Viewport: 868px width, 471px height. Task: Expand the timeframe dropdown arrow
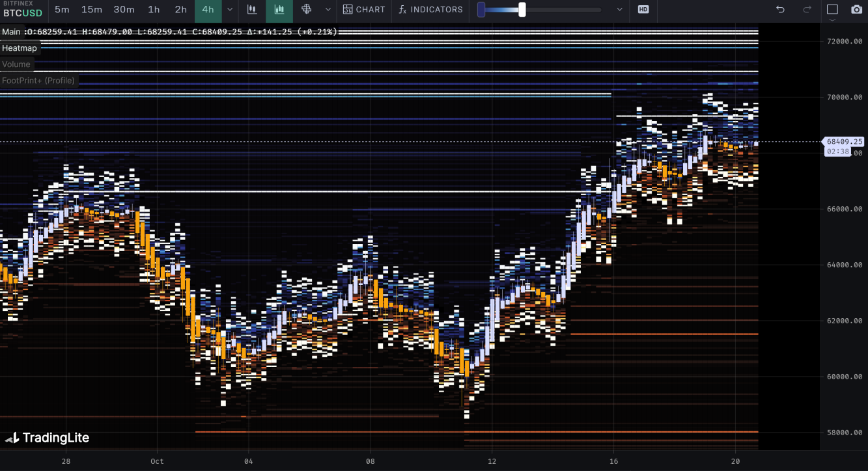230,10
